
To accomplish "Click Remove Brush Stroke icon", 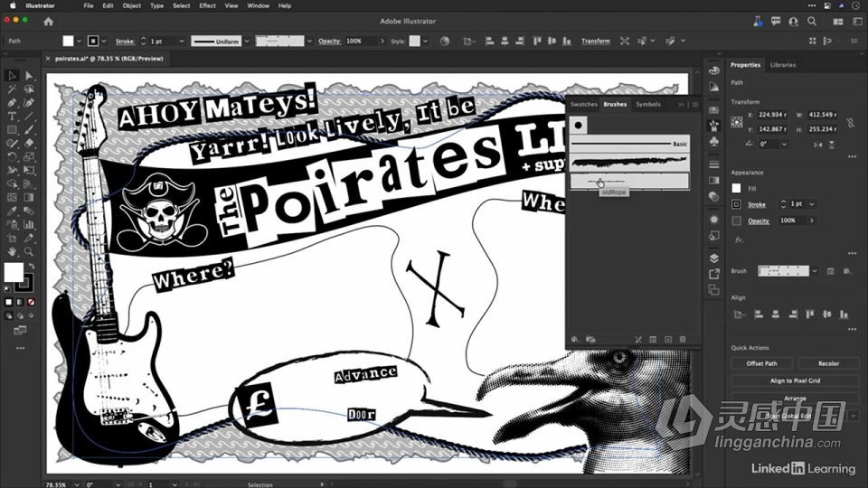I will 638,339.
